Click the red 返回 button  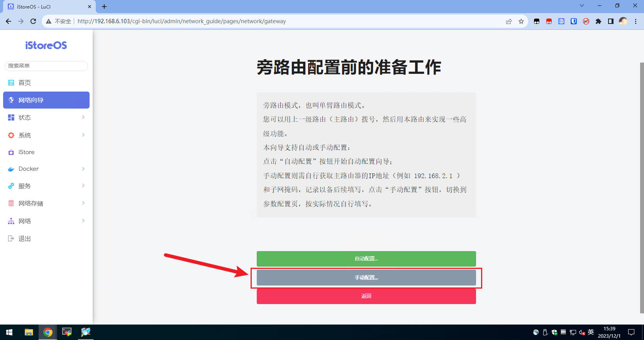(366, 296)
